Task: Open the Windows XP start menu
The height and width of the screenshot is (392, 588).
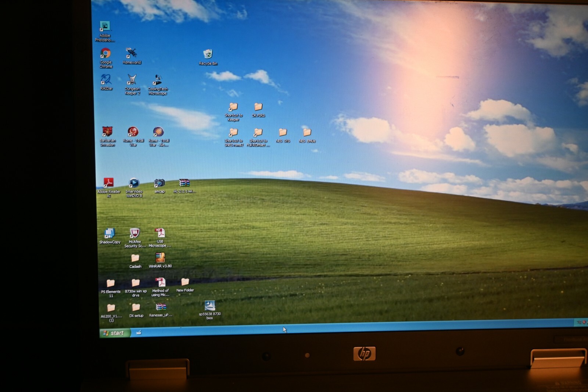Action: click(x=115, y=333)
